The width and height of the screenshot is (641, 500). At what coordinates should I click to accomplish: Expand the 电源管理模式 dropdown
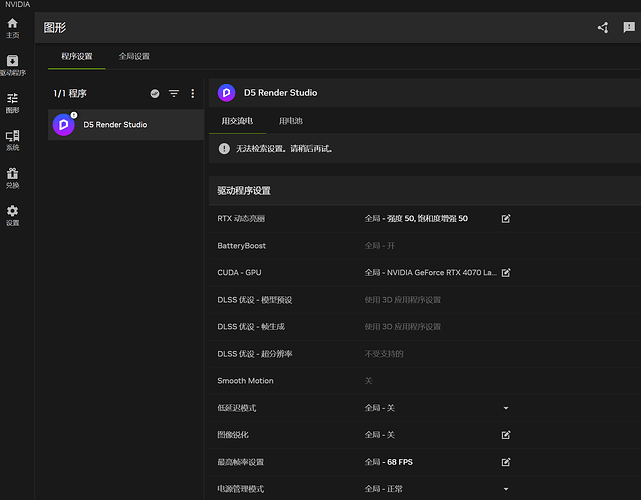pos(506,489)
